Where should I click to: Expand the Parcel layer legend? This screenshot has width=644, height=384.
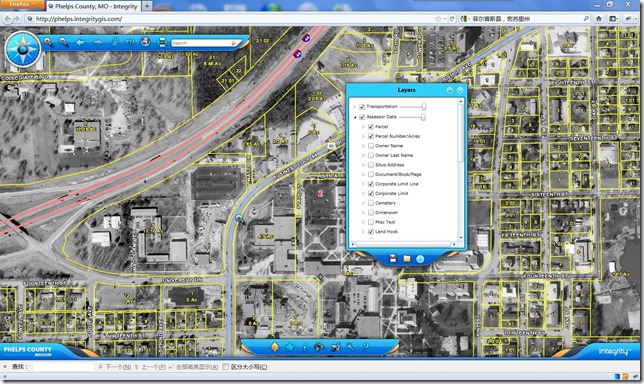363,127
